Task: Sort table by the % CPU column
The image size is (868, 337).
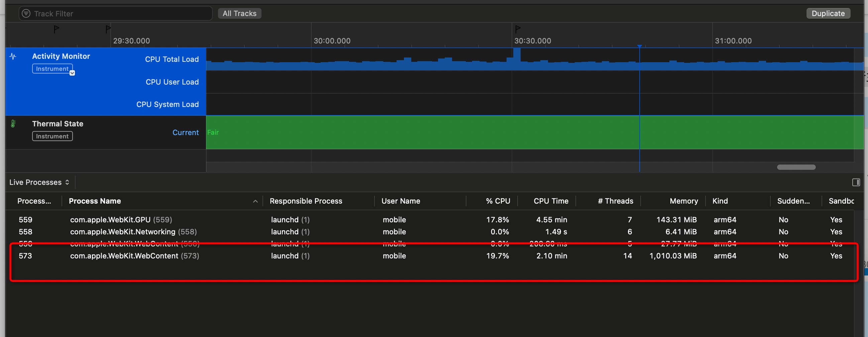Action: pos(498,201)
